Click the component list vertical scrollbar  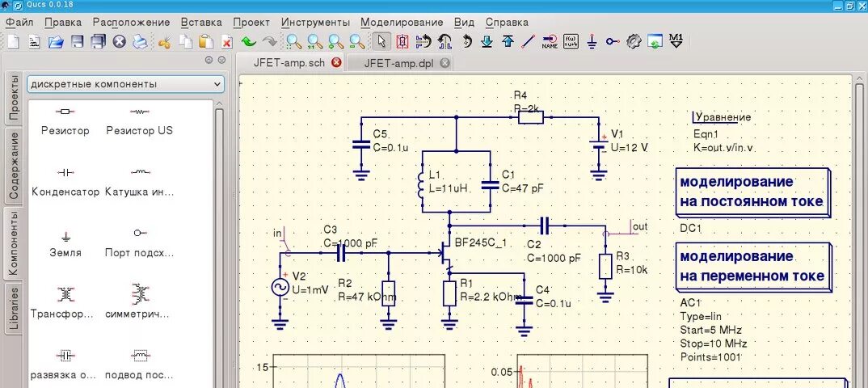tap(219, 242)
